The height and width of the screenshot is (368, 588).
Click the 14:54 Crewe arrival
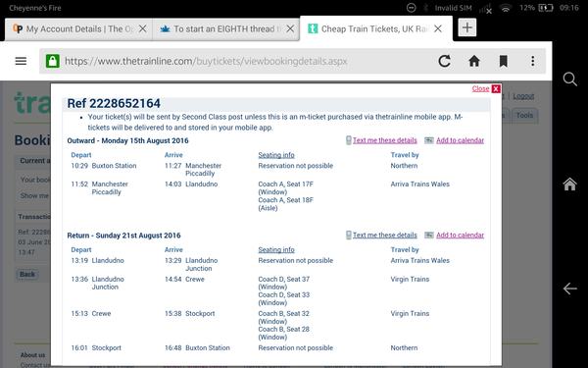(184, 279)
